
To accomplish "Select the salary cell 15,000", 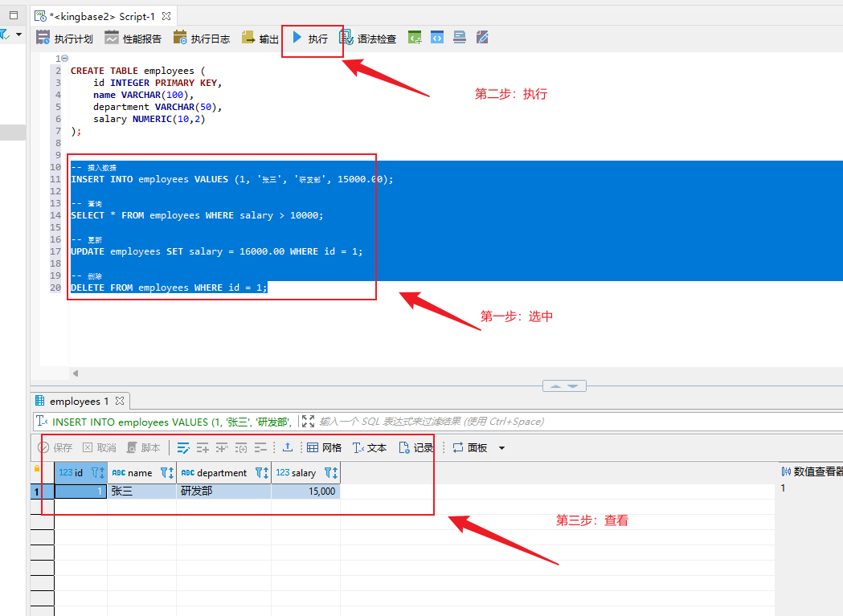I will pos(305,491).
